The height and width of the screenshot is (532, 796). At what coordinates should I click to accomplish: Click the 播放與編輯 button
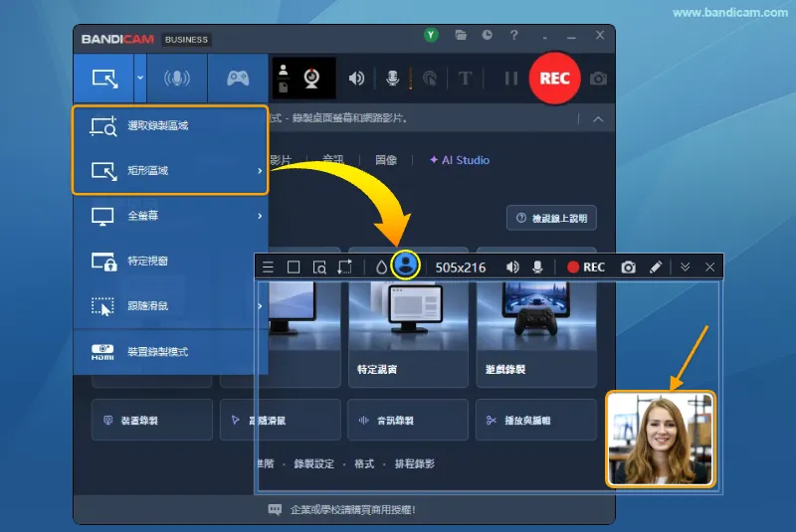click(x=536, y=420)
